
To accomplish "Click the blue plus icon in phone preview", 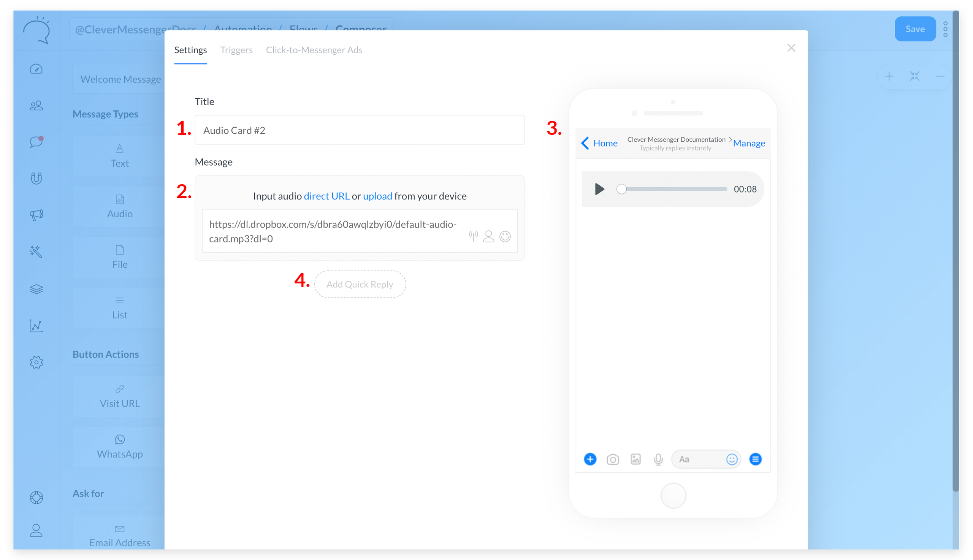I will tap(590, 459).
